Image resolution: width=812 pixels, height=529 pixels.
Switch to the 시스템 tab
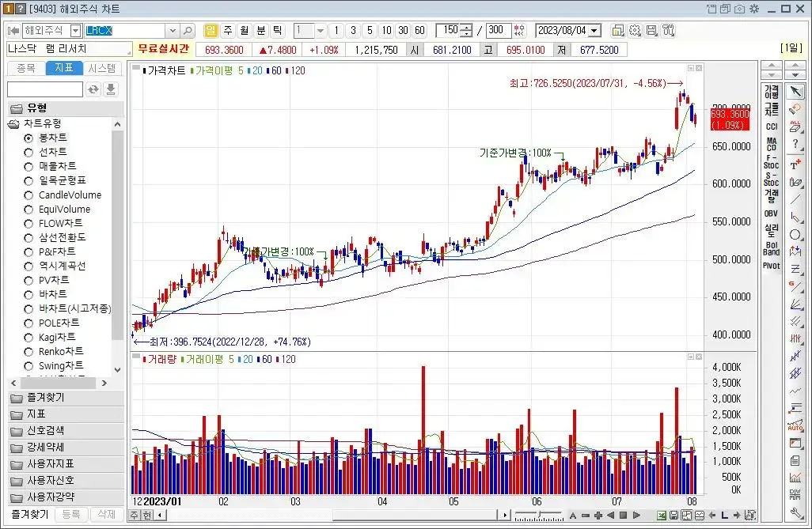point(102,68)
